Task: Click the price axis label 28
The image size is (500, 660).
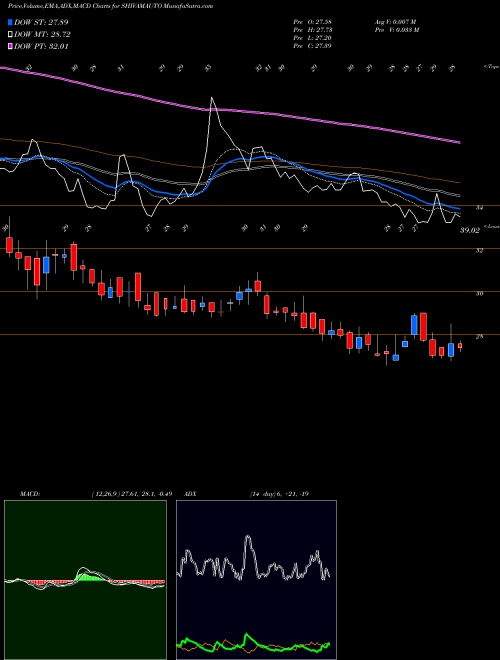Action: (x=479, y=336)
